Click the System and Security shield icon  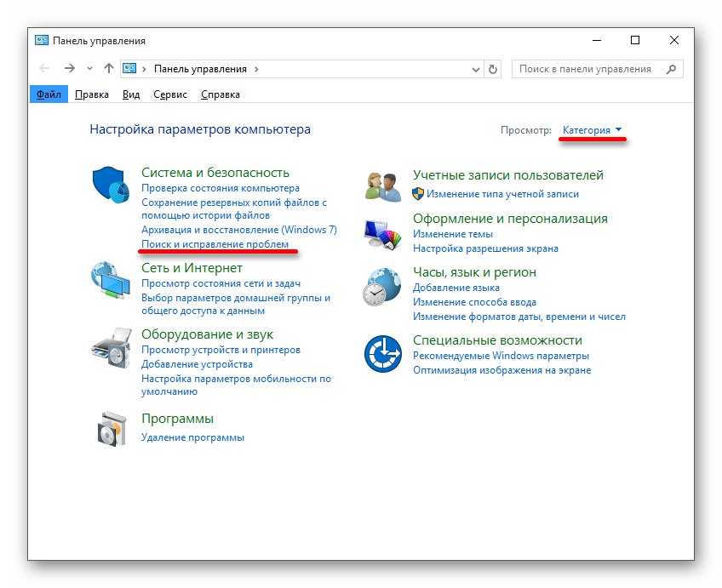pos(111,186)
